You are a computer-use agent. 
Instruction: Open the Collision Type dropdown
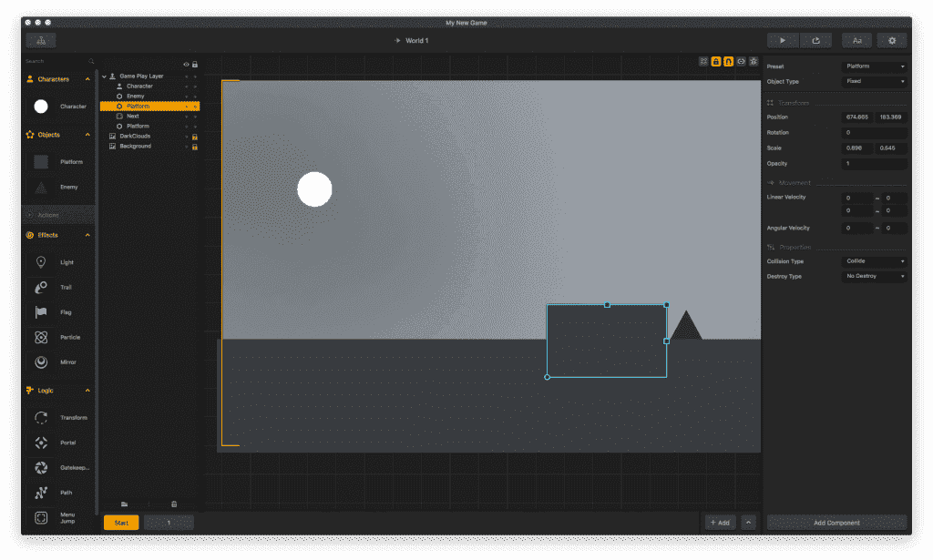pyautogui.click(x=874, y=261)
